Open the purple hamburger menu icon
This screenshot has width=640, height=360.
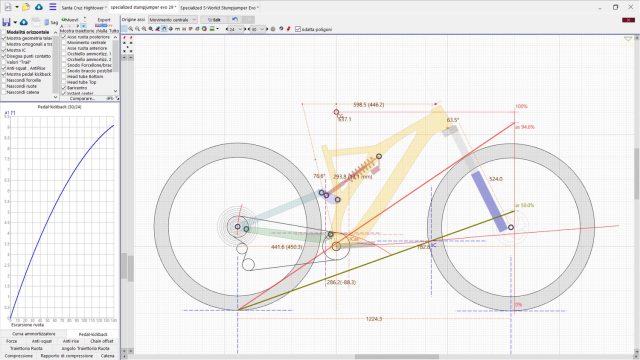53,7
